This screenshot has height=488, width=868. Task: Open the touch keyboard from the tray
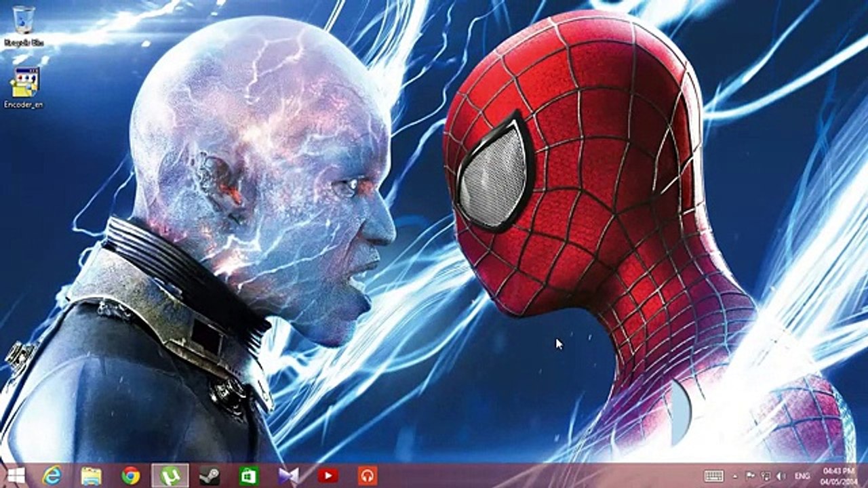713,476
